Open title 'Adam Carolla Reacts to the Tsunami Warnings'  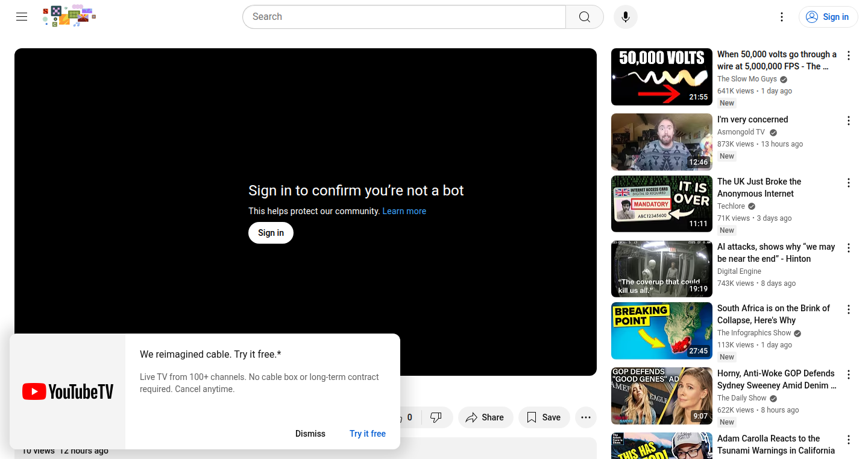[x=776, y=445]
